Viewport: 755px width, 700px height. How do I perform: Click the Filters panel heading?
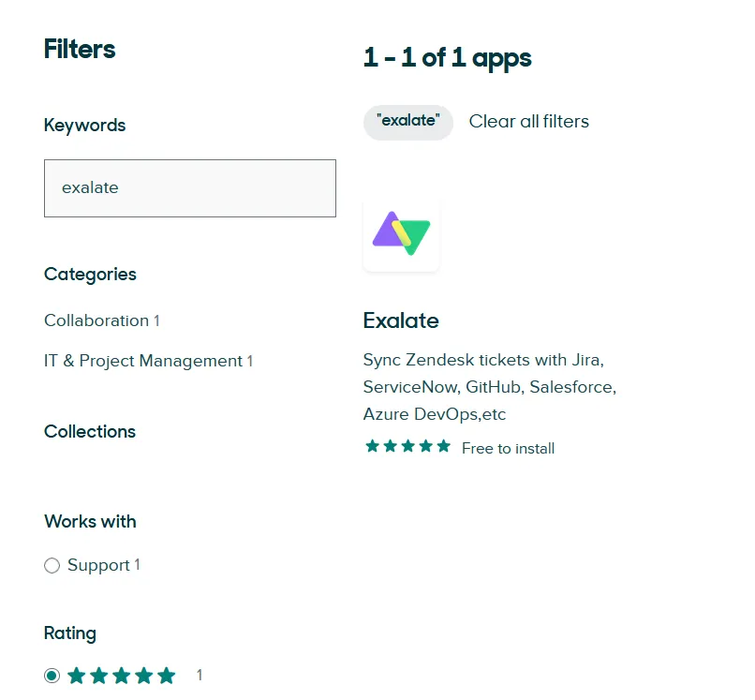pos(79,50)
